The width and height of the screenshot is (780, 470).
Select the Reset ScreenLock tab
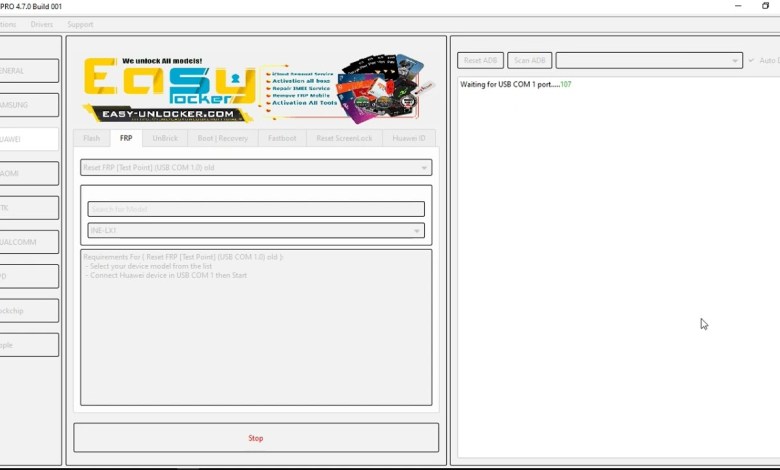[x=344, y=138]
